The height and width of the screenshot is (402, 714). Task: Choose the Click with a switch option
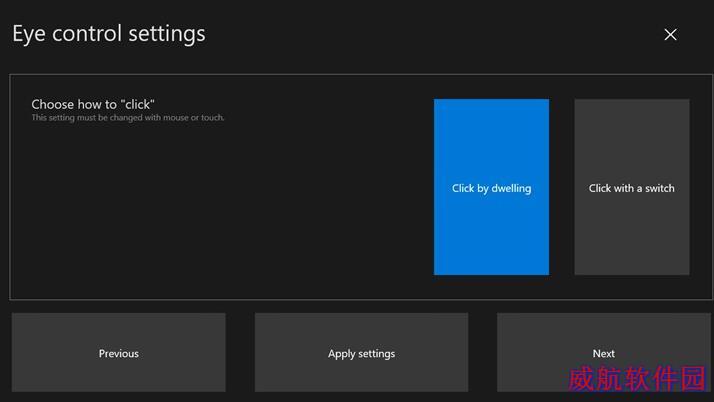tap(631, 187)
